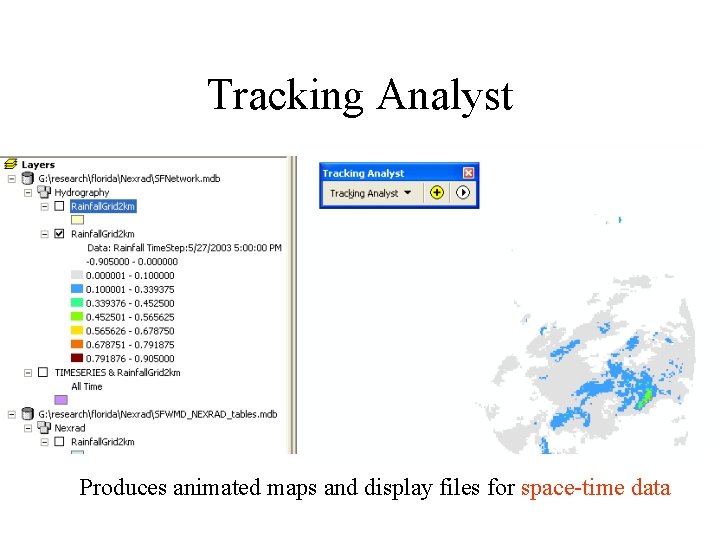720x540 pixels.
Task: Click the All Time label
Action: click(86, 386)
